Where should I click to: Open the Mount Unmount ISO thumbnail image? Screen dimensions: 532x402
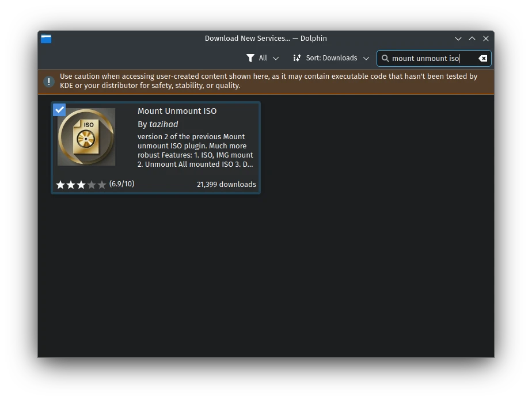click(x=86, y=137)
